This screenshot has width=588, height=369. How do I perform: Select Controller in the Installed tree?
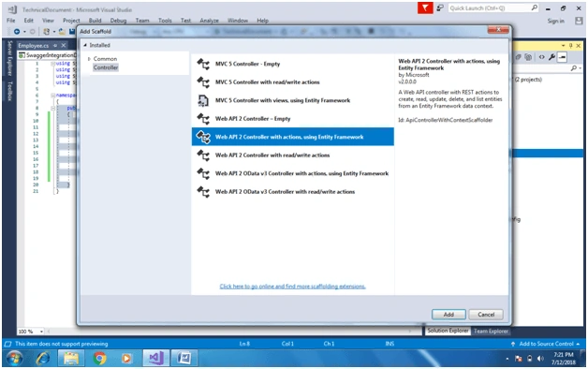106,67
